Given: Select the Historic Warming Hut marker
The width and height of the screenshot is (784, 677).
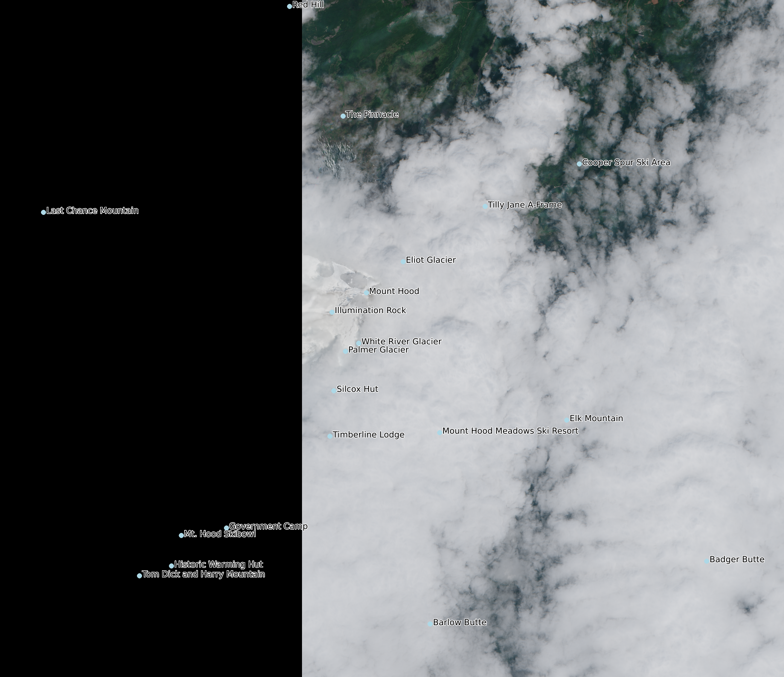Looking at the screenshot, I should pyautogui.click(x=171, y=566).
